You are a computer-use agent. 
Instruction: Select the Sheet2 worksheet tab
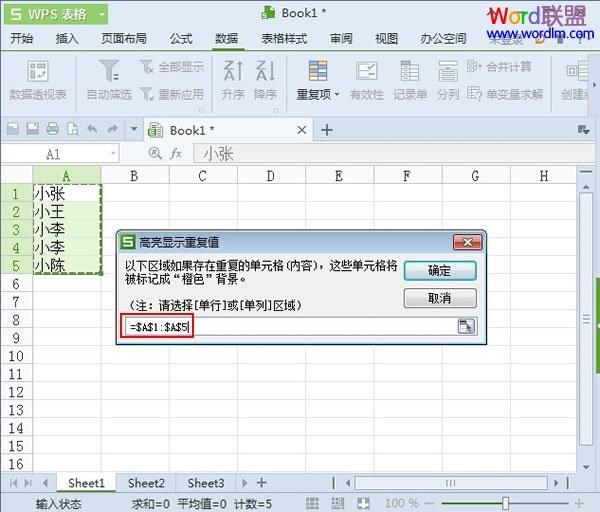(x=146, y=483)
